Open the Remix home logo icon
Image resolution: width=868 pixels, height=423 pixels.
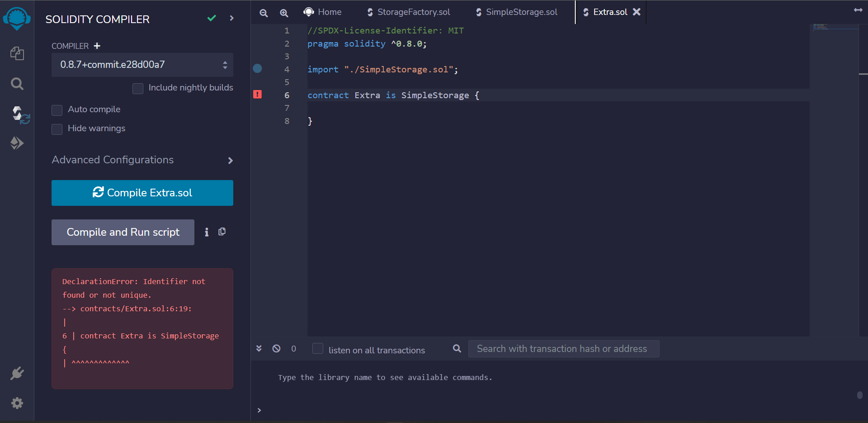click(17, 19)
